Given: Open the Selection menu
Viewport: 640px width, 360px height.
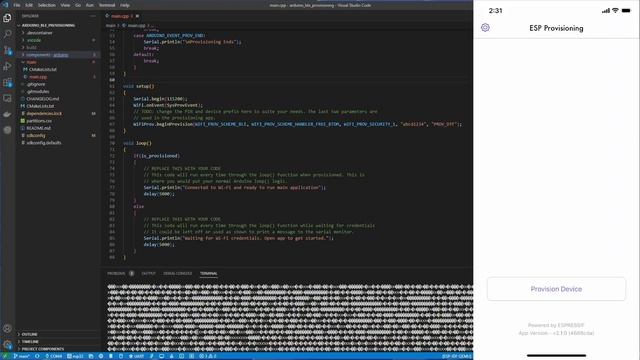Looking at the screenshot, I should coord(47,5).
